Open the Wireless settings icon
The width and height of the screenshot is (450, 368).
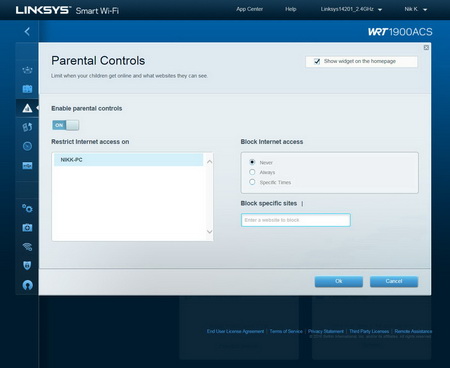tap(27, 247)
